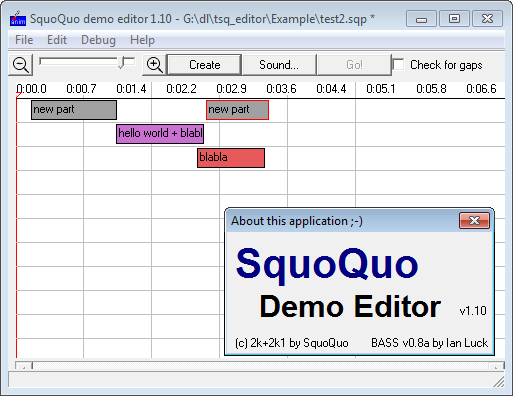
Task: Click the window resize grip corner
Action: click(499, 382)
